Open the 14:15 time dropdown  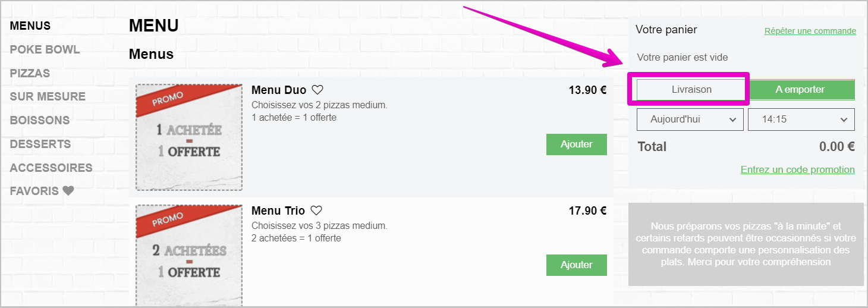[800, 120]
